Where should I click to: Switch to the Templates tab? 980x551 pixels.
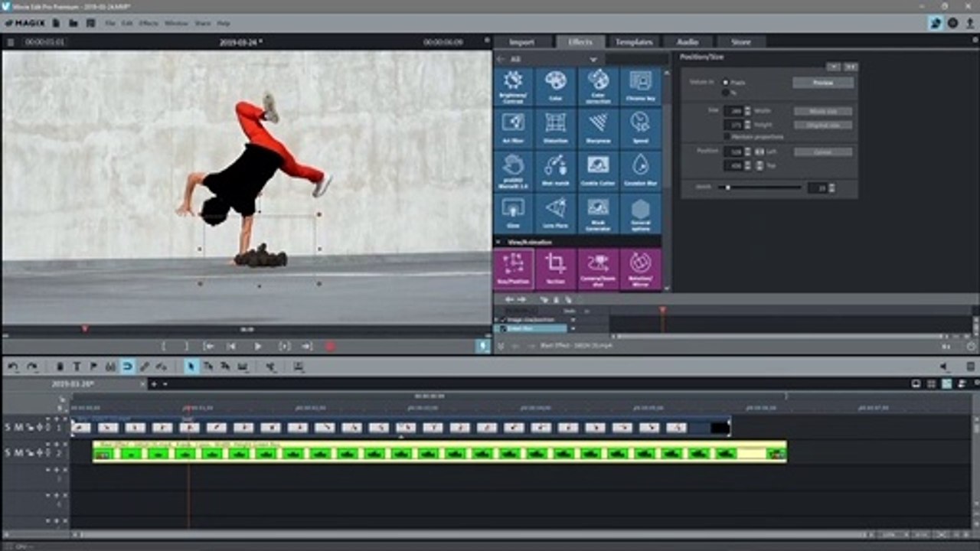pos(634,41)
